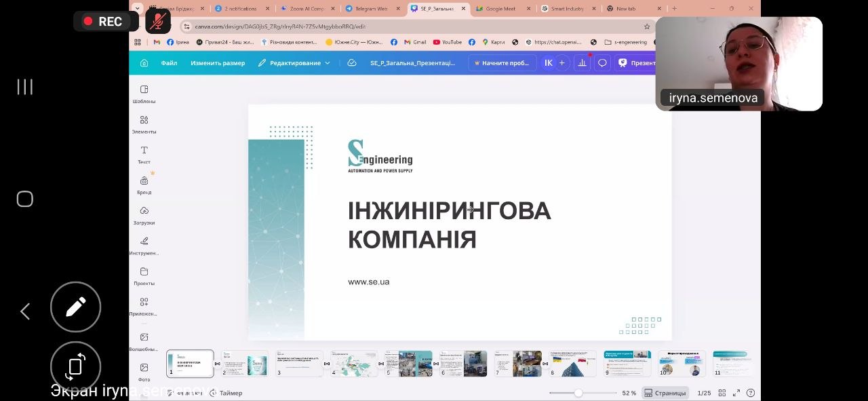Viewport: 868px width, 401px height.
Task: Adjust the zoom slider handle
Action: click(x=578, y=393)
